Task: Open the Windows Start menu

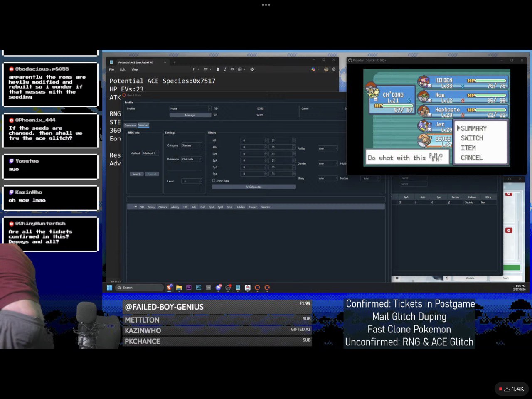Action: click(x=109, y=288)
